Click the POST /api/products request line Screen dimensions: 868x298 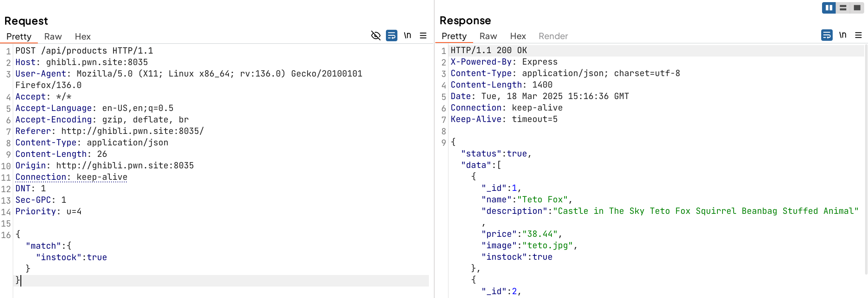[x=84, y=51]
